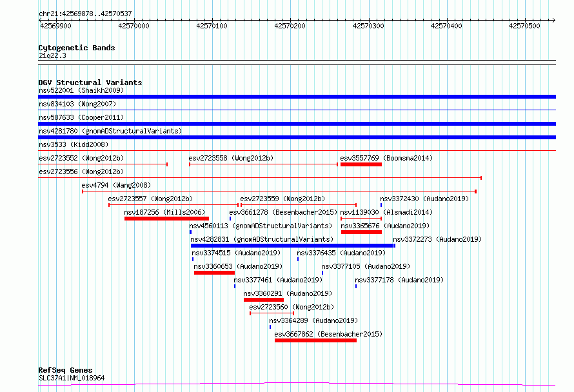Click the SLC37A1|NM_018964 gene label
The width and height of the screenshot is (574, 392).
pos(72,378)
